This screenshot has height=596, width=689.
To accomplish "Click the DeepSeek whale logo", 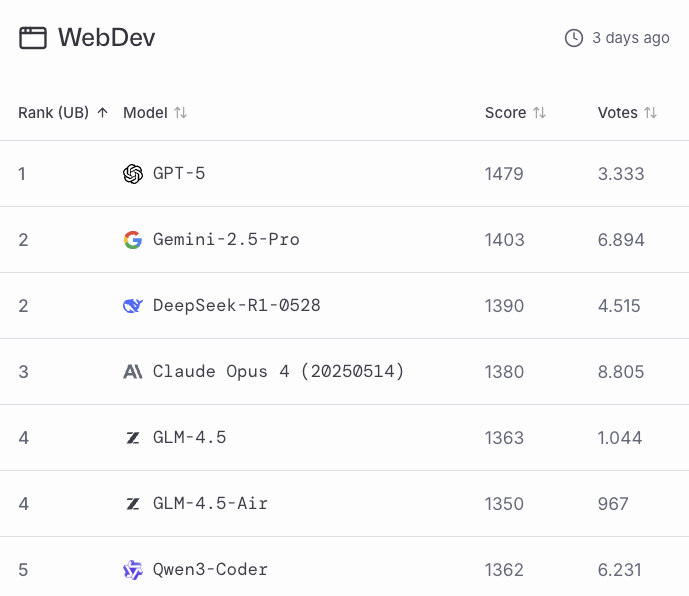I will pyautogui.click(x=133, y=306).
